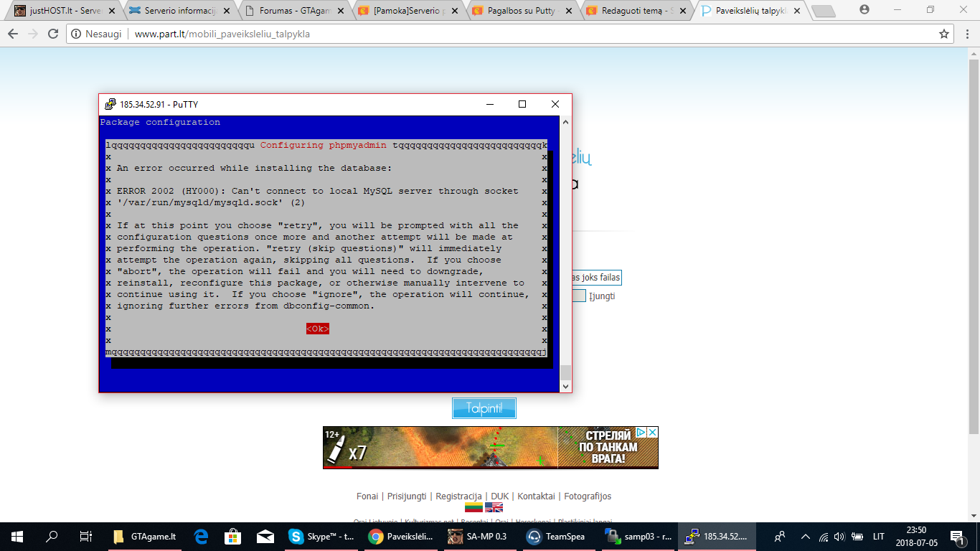This screenshot has height=551, width=980.
Task: Open the Prisijungti login link
Action: (407, 496)
